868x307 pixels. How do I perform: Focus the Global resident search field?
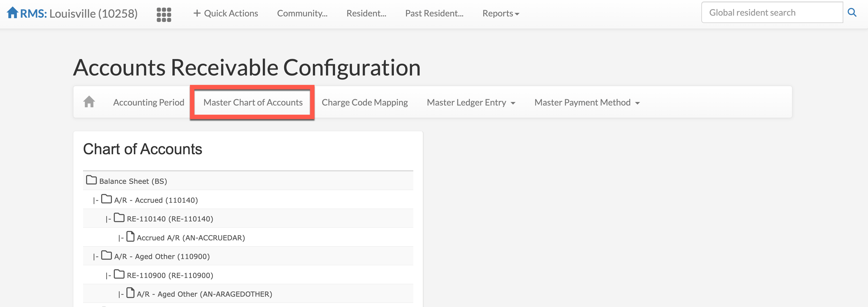pyautogui.click(x=772, y=13)
